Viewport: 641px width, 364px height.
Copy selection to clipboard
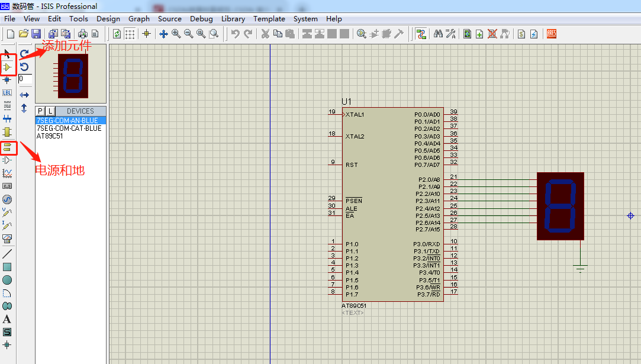(278, 34)
